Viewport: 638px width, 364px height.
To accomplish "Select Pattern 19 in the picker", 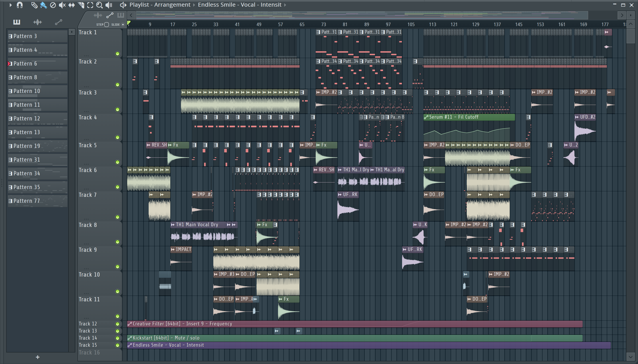I will (x=37, y=146).
